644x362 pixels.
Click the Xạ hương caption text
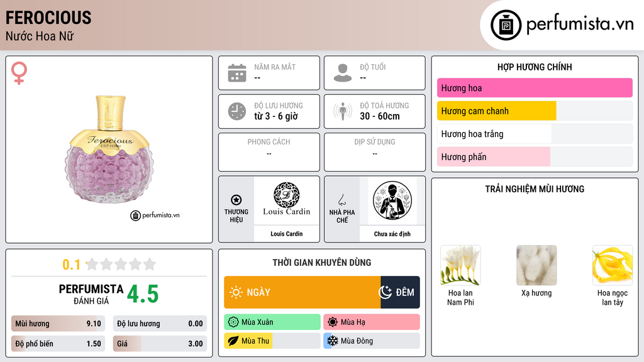536,293
